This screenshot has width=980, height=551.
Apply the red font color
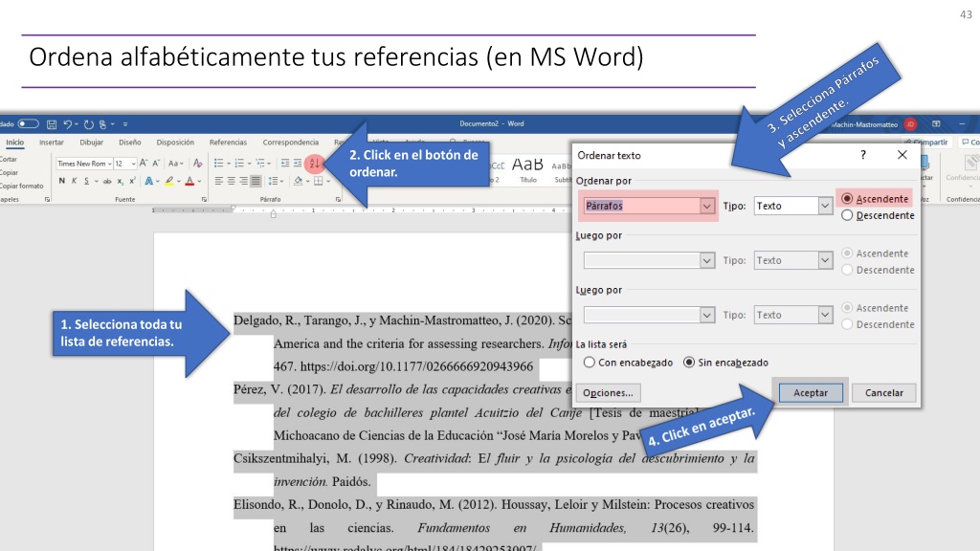pyautogui.click(x=189, y=181)
